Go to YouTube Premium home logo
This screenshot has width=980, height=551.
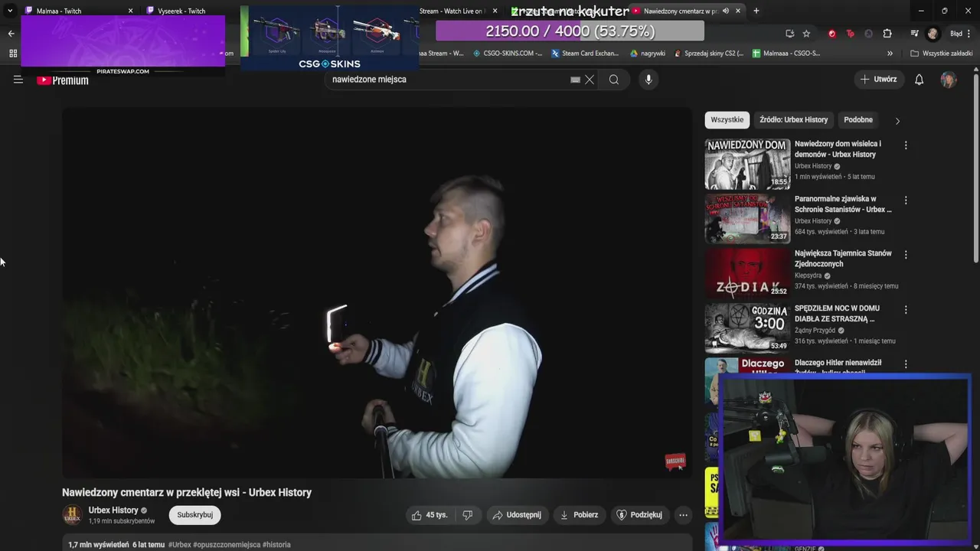63,80
